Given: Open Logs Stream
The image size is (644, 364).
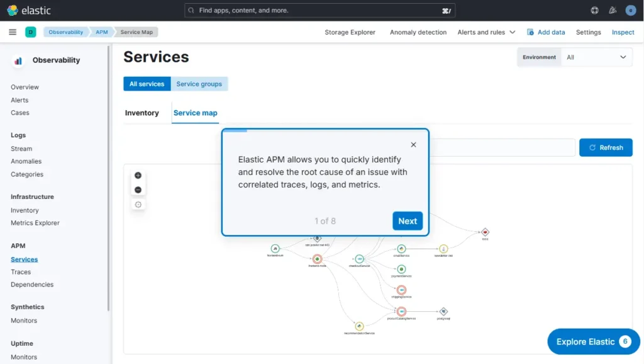Looking at the screenshot, I should pos(21,149).
